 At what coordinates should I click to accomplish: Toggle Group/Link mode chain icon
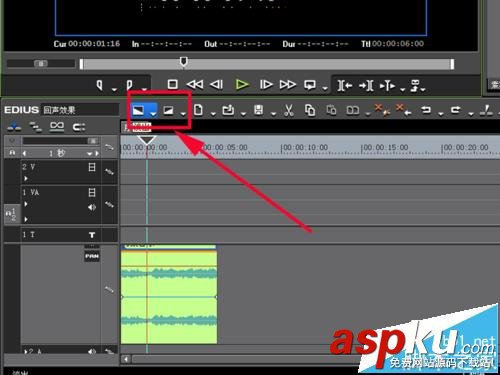click(57, 127)
